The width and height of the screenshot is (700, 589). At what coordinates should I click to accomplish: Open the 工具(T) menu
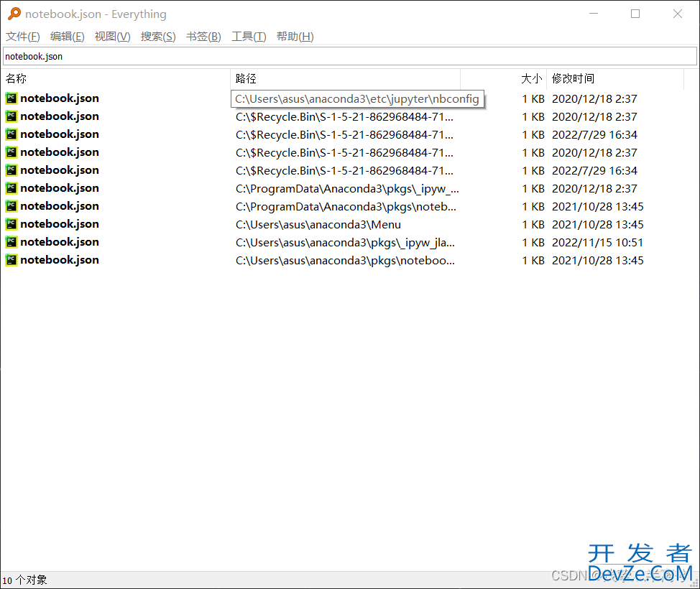click(x=249, y=37)
